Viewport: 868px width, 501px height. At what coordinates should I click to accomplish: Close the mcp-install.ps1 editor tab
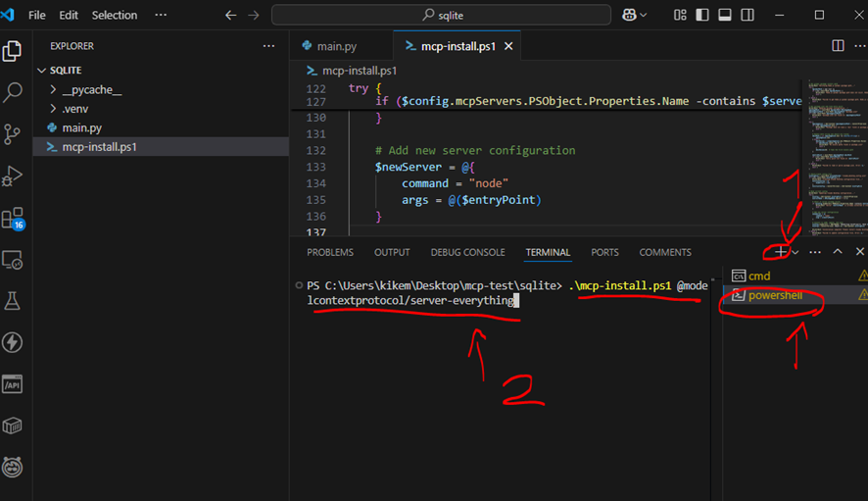(x=507, y=46)
